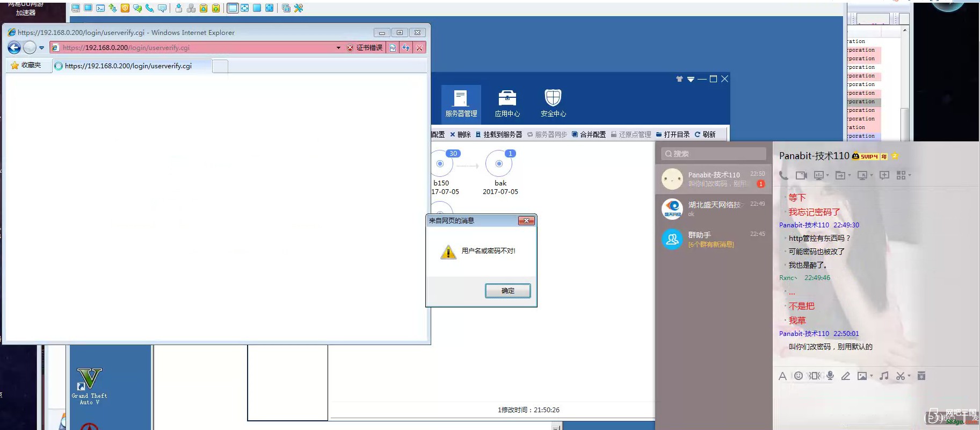The image size is (980, 430).
Task: Click the SVIP4 badge next to Panabit-技术110
Action: click(865, 156)
